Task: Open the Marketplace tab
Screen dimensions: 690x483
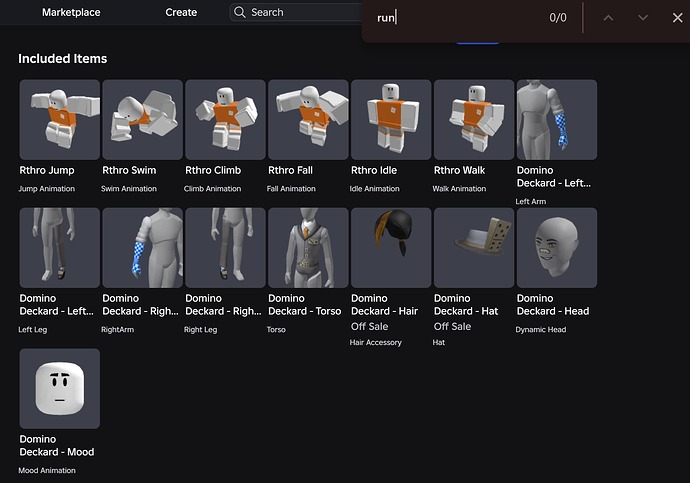Action: point(71,12)
